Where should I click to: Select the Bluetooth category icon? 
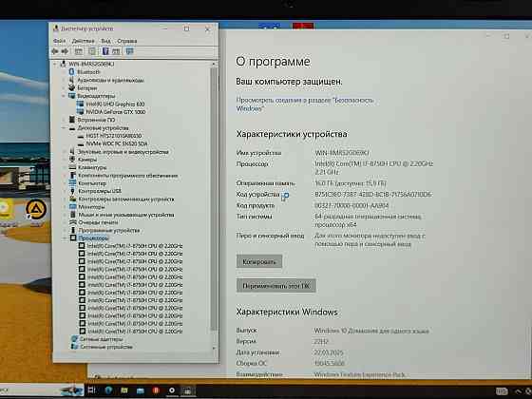(x=71, y=72)
